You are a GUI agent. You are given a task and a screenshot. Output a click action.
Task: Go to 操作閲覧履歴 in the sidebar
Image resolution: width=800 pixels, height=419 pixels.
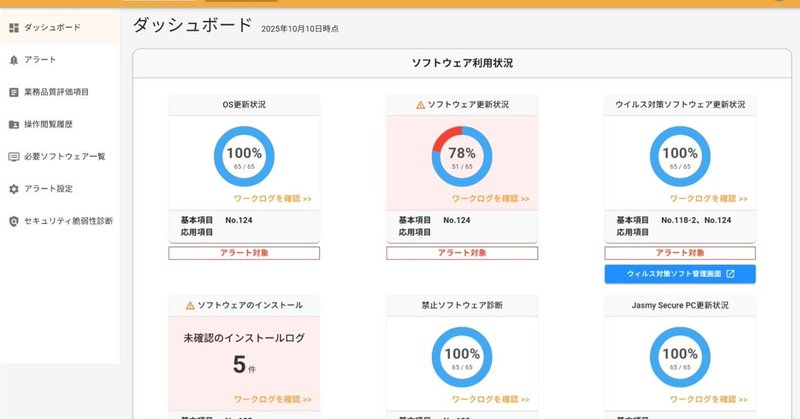(60, 124)
